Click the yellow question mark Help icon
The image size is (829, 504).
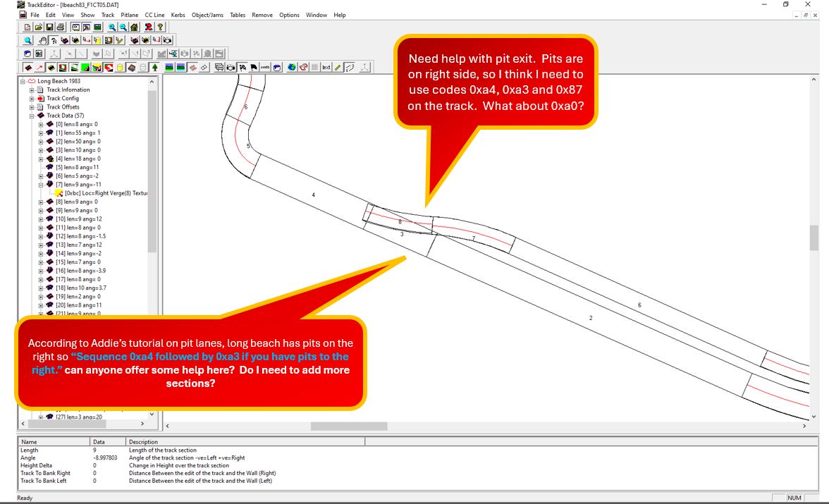[161, 27]
